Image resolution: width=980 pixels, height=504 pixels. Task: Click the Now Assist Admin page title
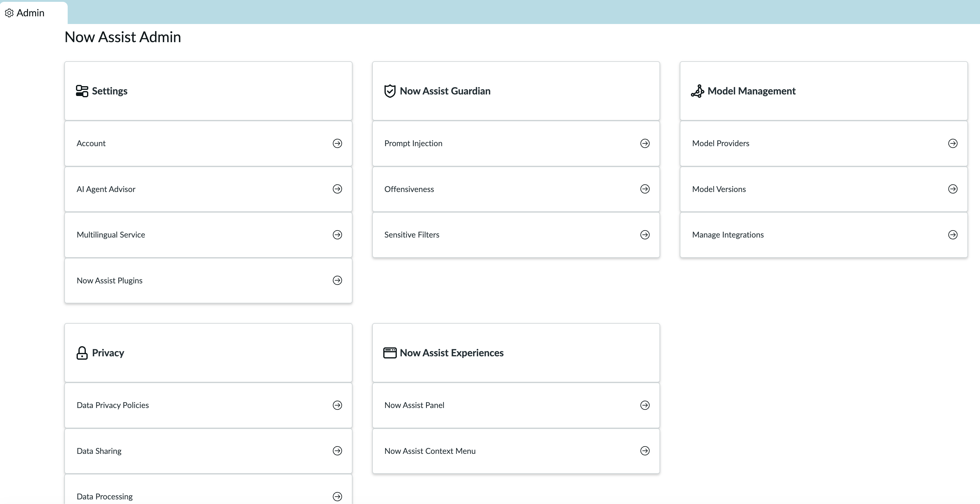(x=122, y=37)
